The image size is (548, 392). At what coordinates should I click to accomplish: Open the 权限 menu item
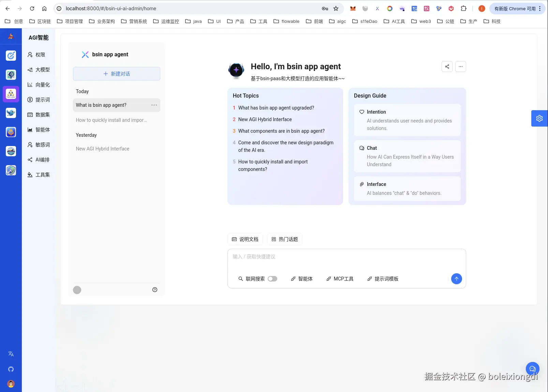click(39, 55)
